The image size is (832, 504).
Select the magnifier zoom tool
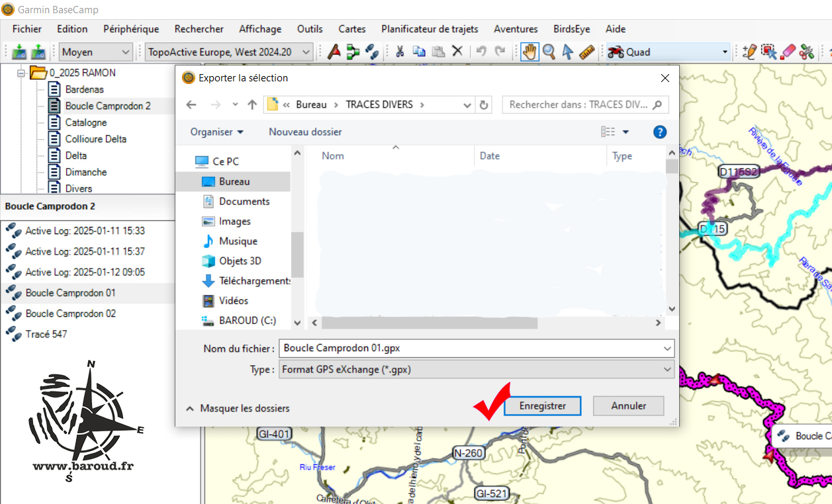[x=549, y=52]
